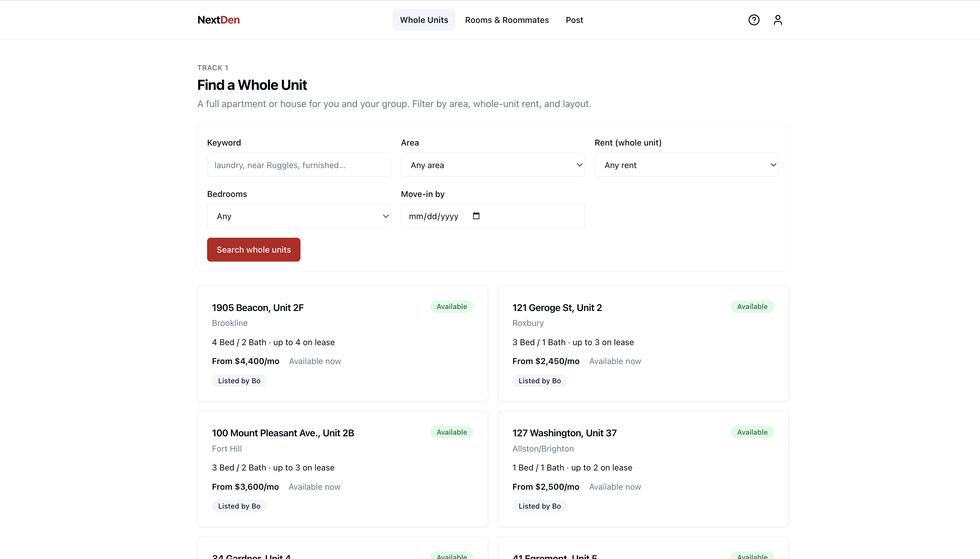Click From $3,600/mo price
980x559 pixels.
pos(245,487)
